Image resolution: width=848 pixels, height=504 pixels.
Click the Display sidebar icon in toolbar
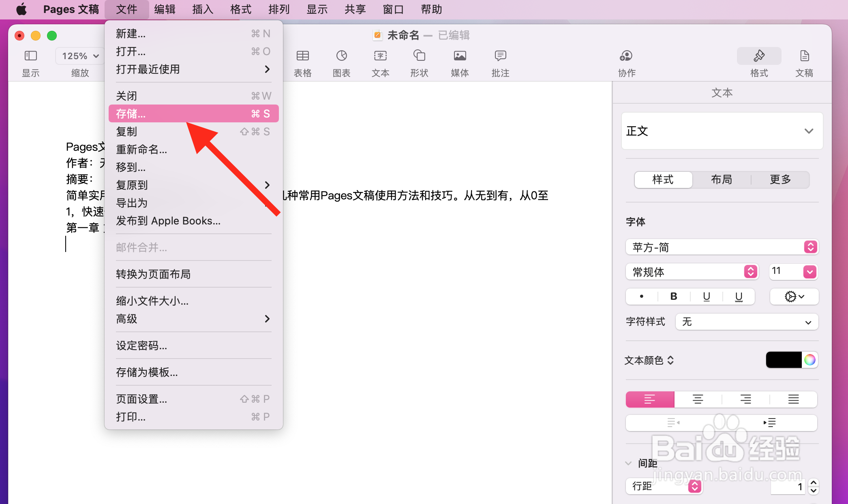click(x=31, y=56)
